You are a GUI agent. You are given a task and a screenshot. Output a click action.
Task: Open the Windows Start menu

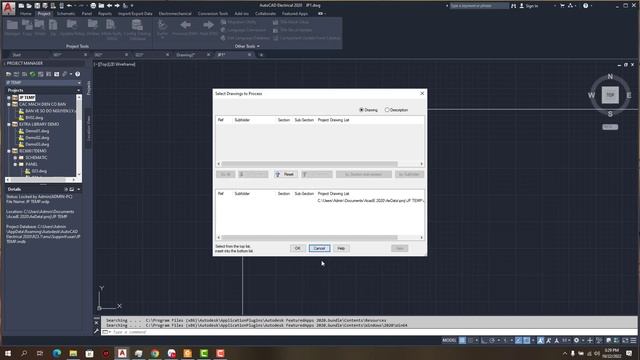pyautogui.click(x=7, y=353)
